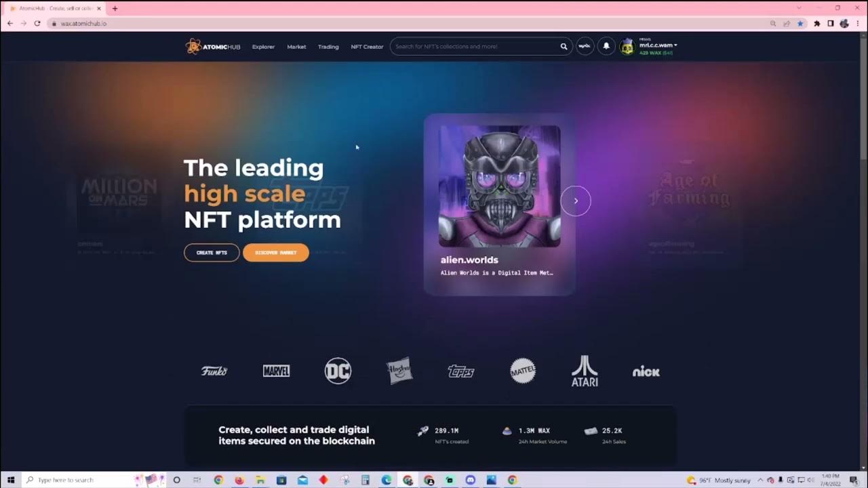Image resolution: width=868 pixels, height=488 pixels.
Task: Click the tab search chevron
Action: [x=799, y=8]
